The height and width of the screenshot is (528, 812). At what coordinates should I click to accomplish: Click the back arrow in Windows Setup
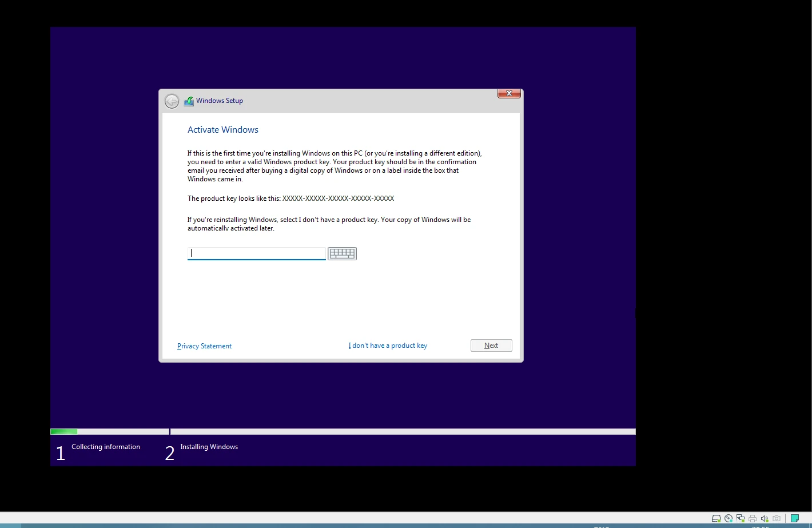tap(172, 101)
